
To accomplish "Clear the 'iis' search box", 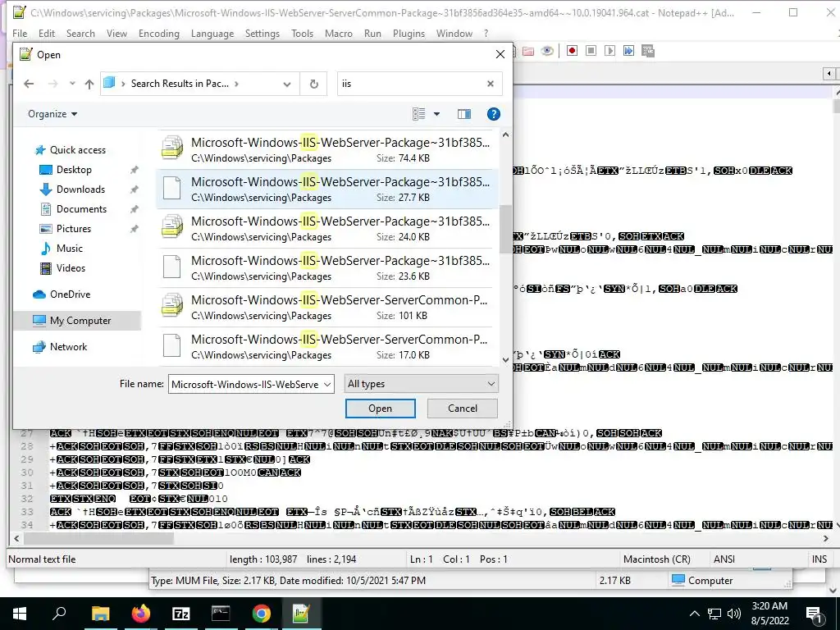I will (x=491, y=84).
